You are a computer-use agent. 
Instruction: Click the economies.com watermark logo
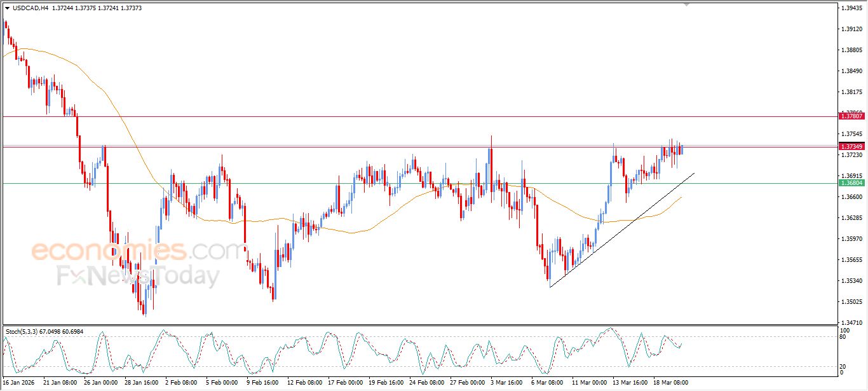click(138, 251)
